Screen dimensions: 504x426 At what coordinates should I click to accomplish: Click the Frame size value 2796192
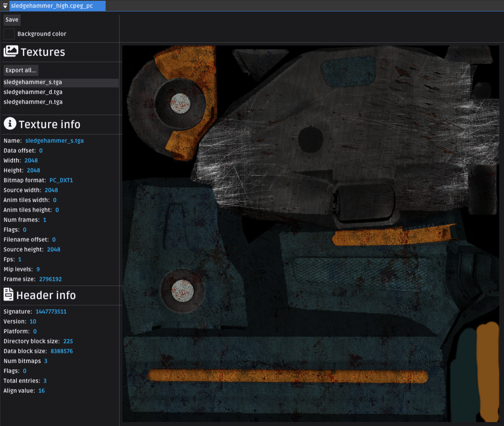click(x=50, y=279)
